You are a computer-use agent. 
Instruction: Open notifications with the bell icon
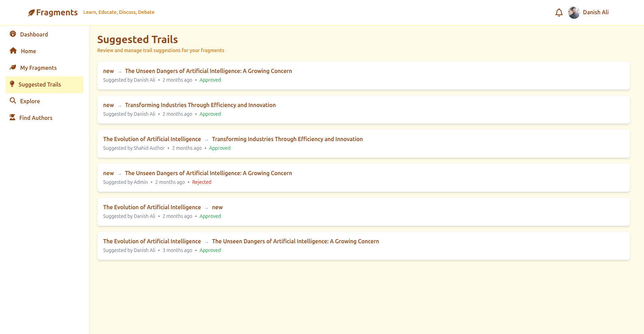coord(559,12)
